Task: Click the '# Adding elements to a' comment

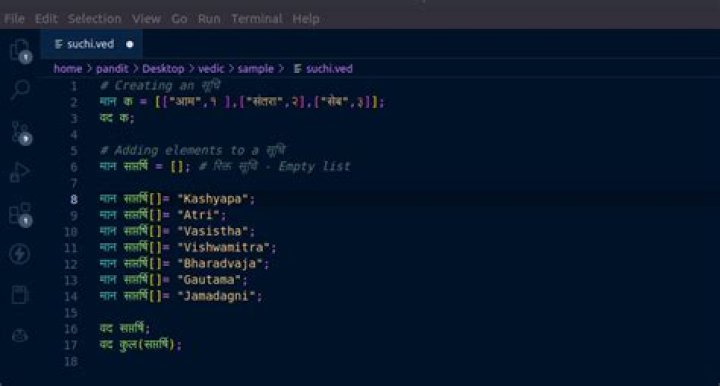Action: 179,151
